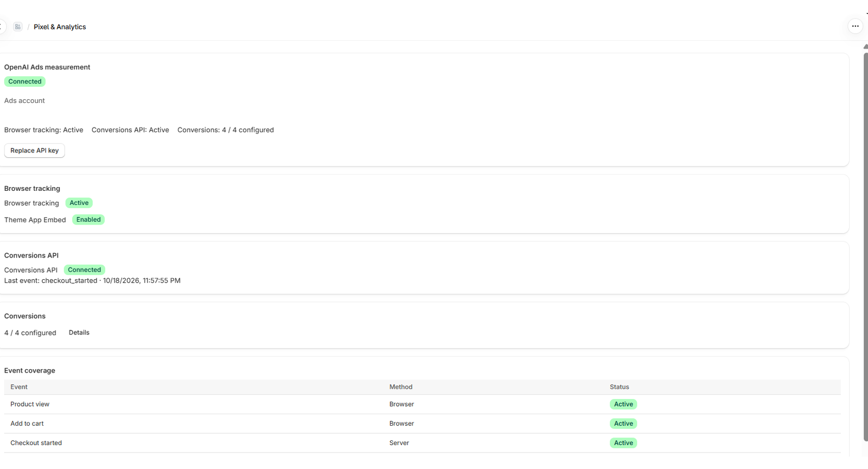Click the Active status in Checkout started row
Viewport: 868px width, 469px height.
pos(623,443)
